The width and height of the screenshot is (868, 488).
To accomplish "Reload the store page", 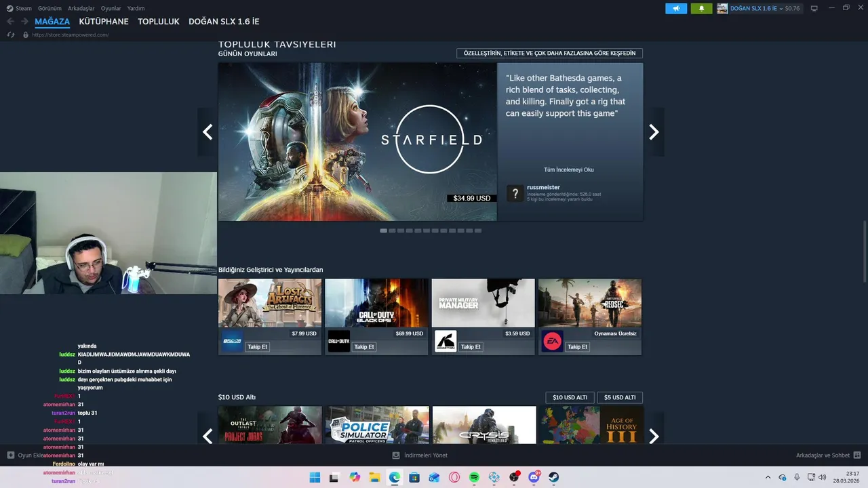I will [x=11, y=35].
